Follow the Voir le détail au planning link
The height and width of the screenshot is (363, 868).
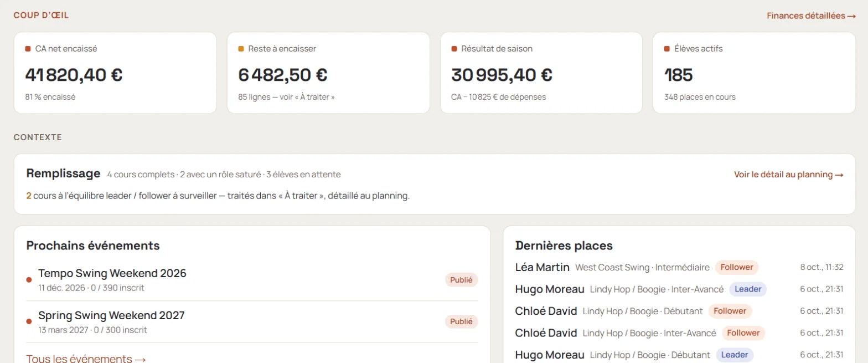pyautogui.click(x=789, y=175)
